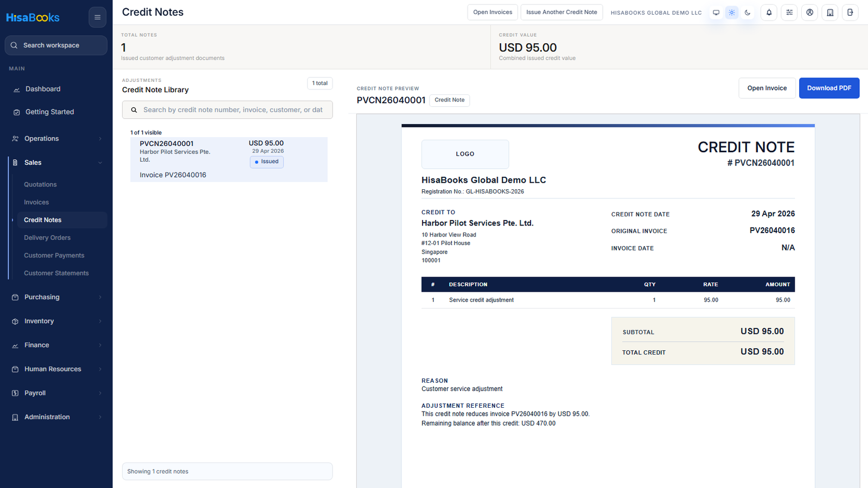868x488 pixels.
Task: Click the 'USD 95.00' credit value stat
Action: (528, 48)
